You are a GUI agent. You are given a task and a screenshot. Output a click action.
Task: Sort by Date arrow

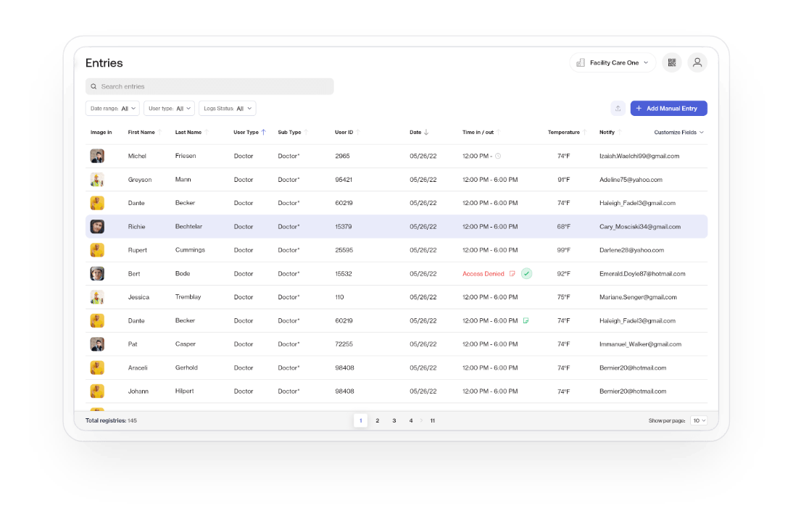pos(425,132)
